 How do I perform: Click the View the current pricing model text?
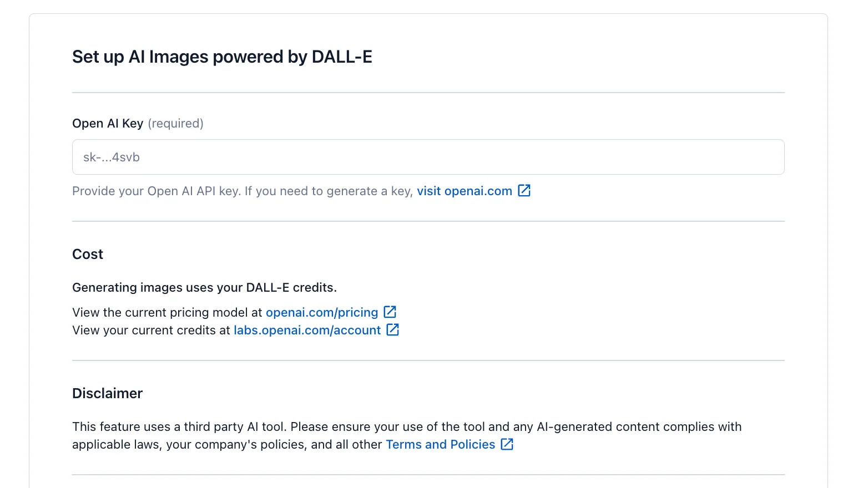(x=167, y=312)
